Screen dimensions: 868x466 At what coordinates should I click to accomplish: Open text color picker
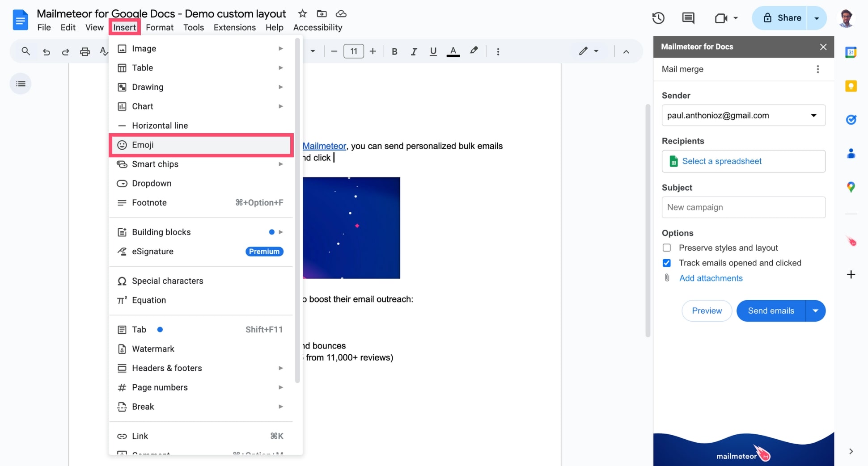pos(453,51)
